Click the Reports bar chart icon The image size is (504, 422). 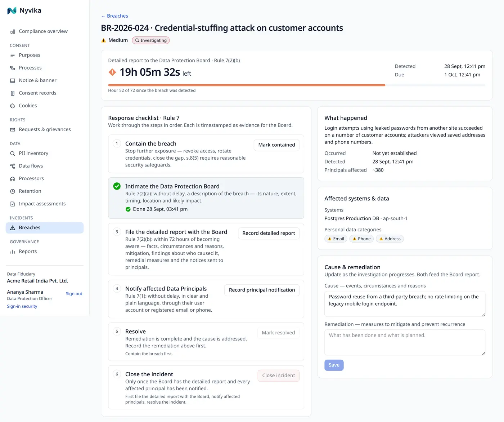click(x=13, y=252)
